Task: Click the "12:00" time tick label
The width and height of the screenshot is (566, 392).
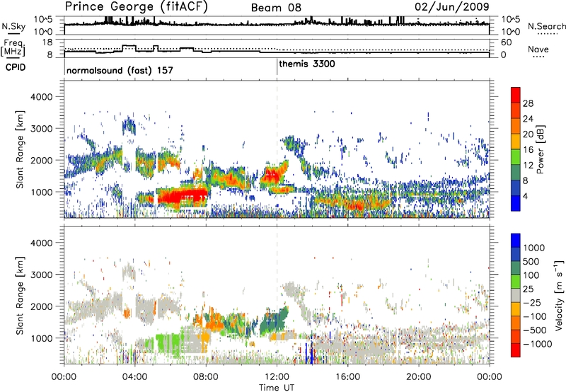Action: coord(277,377)
